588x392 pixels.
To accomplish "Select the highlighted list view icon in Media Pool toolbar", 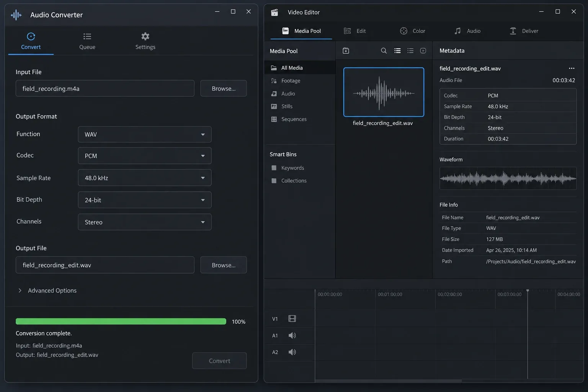I will coord(397,51).
